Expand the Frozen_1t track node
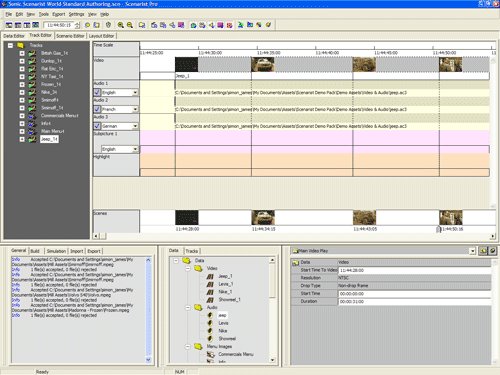Viewport: 500px width, 375px height. coord(22,84)
